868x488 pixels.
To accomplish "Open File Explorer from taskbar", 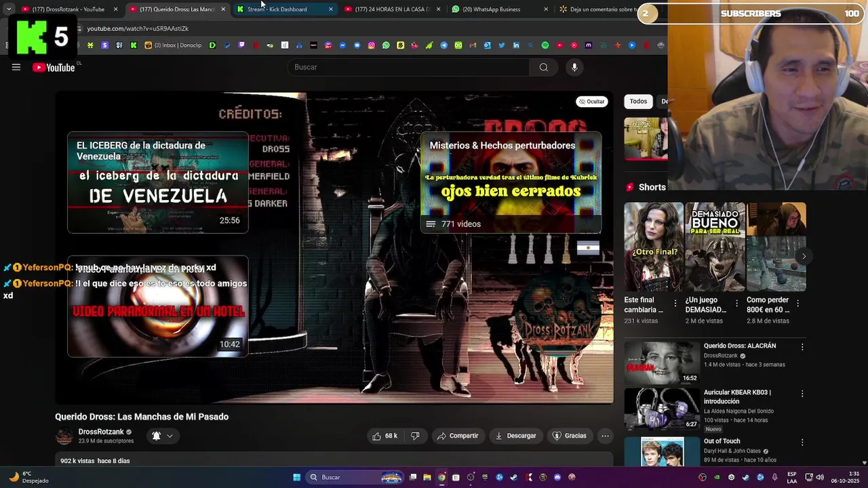I will click(x=427, y=477).
